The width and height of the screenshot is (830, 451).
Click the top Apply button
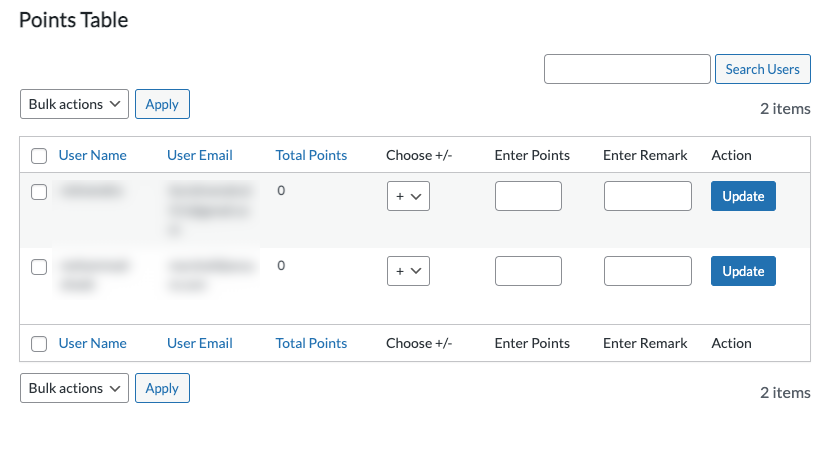[162, 104]
